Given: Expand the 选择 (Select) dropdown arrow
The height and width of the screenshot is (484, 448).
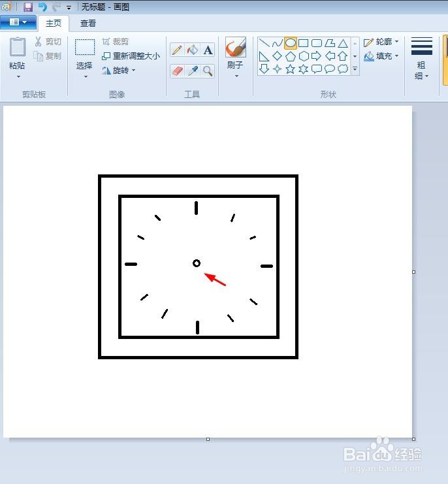Looking at the screenshot, I should click(86, 76).
